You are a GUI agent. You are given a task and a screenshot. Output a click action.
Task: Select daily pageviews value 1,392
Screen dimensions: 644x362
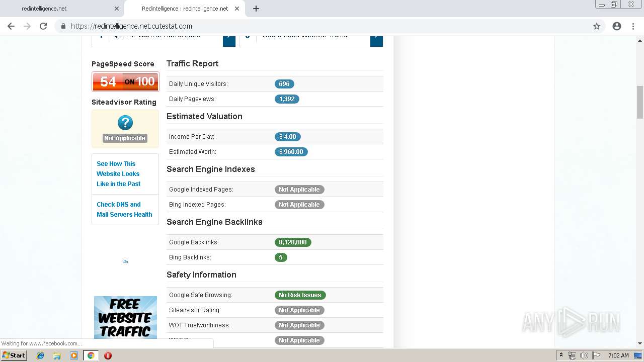point(287,99)
